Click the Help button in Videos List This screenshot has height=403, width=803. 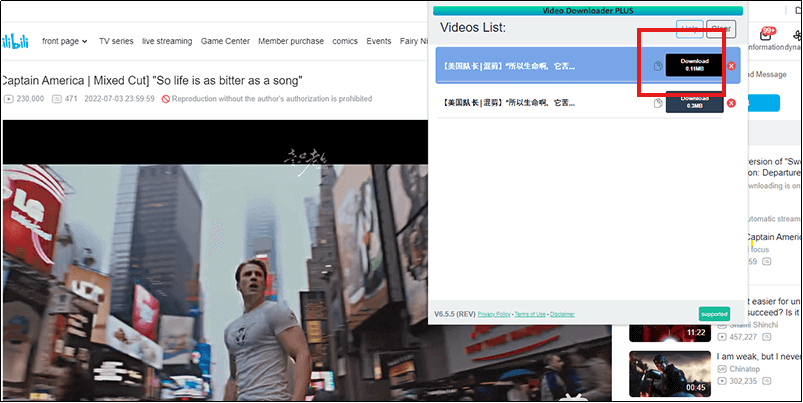point(689,29)
